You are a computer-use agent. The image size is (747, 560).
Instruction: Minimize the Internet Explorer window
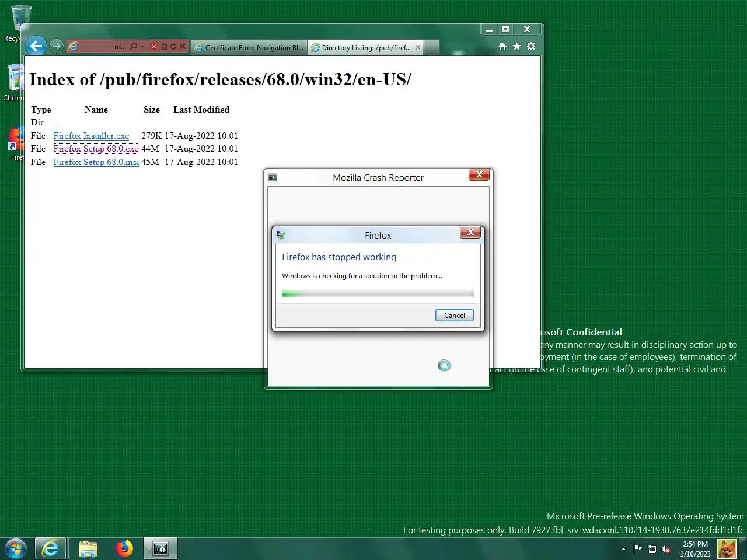pyautogui.click(x=489, y=30)
